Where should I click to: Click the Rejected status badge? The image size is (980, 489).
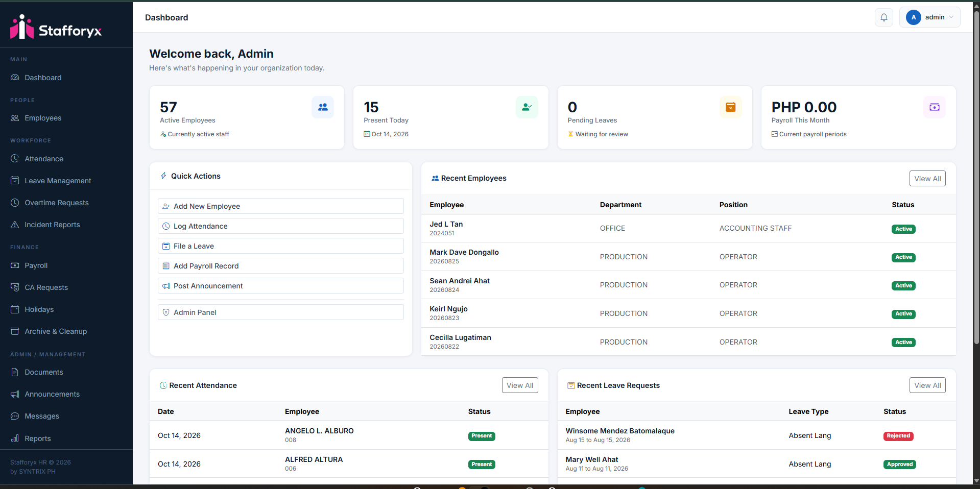pyautogui.click(x=898, y=436)
